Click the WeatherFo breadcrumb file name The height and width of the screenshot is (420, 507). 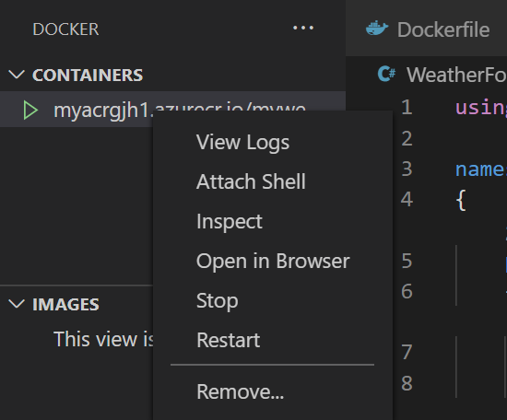[x=456, y=75]
